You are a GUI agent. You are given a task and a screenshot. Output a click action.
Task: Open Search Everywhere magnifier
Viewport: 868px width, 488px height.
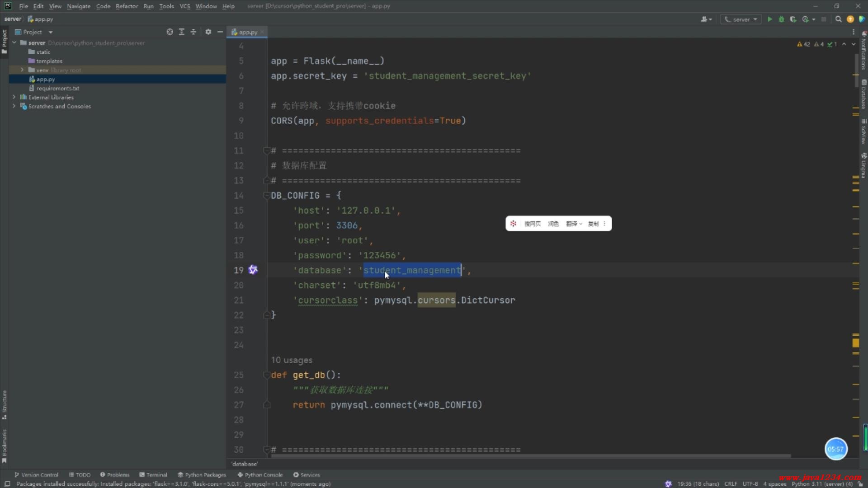838,19
